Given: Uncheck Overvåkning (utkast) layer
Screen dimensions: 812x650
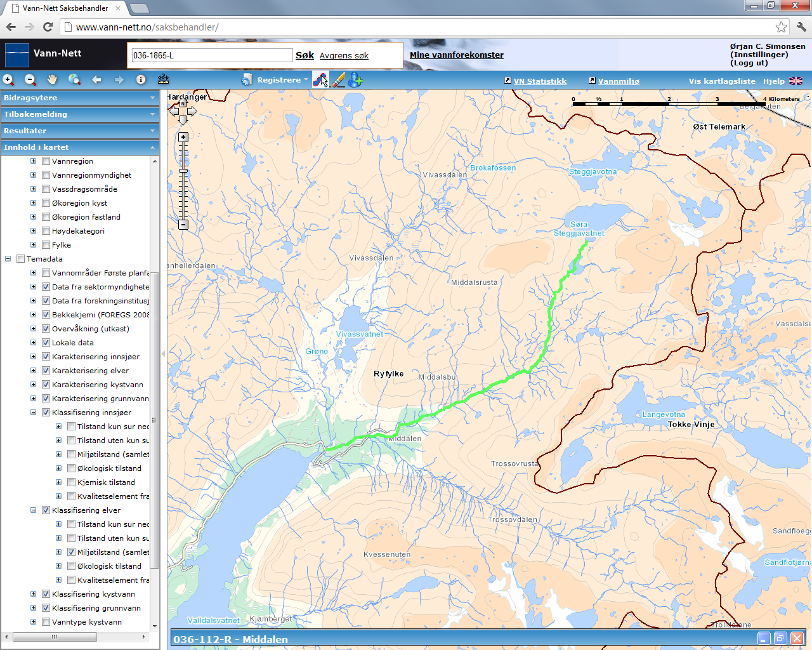Looking at the screenshot, I should (46, 329).
